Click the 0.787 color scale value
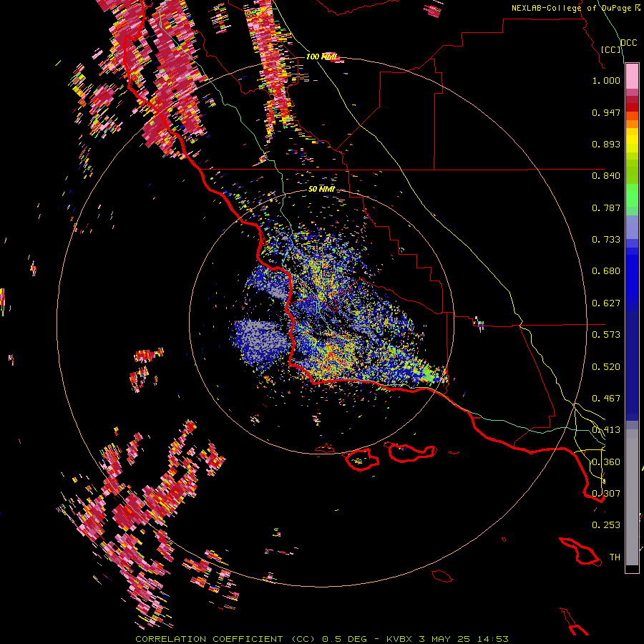The height and width of the screenshot is (644, 644). coord(606,208)
